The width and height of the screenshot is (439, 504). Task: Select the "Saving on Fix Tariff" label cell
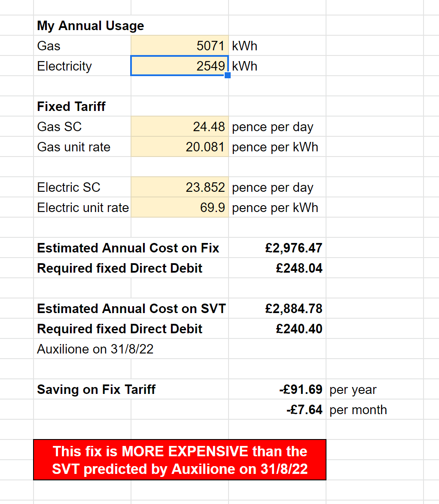[x=96, y=390]
